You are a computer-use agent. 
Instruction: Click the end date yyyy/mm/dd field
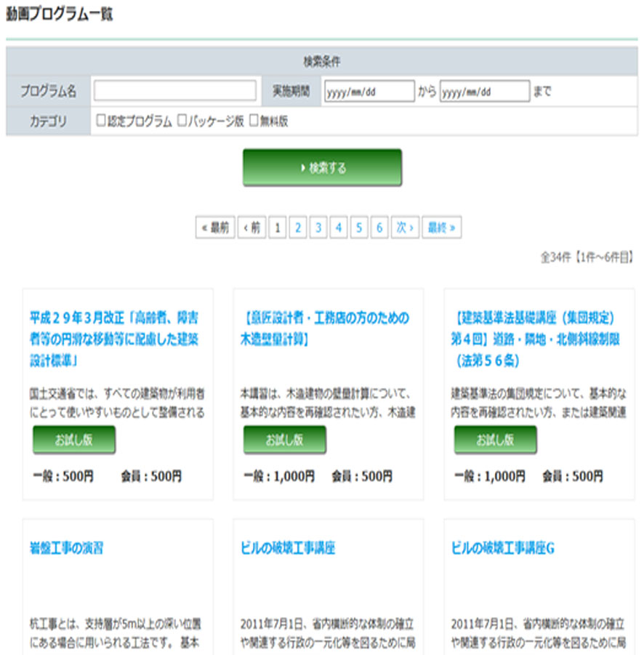click(x=484, y=92)
